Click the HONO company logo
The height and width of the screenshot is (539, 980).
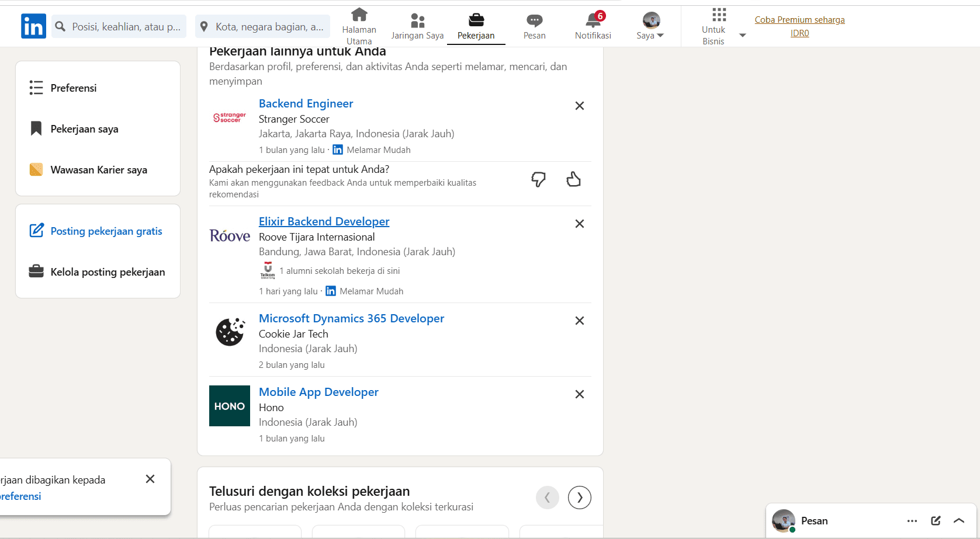click(x=230, y=406)
